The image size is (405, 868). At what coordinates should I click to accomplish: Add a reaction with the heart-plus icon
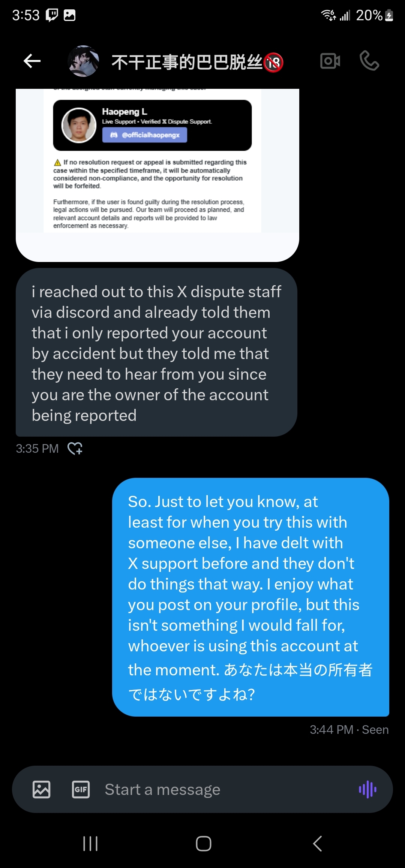point(75,448)
